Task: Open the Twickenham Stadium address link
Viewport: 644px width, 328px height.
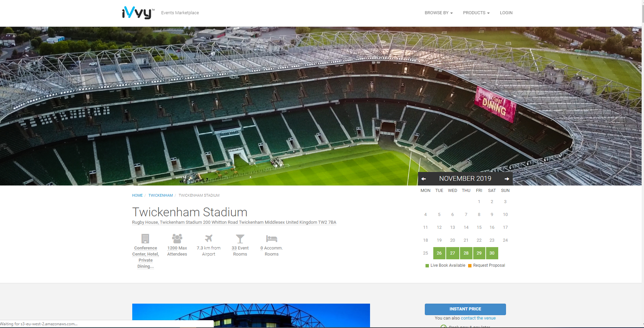Action: [x=234, y=222]
